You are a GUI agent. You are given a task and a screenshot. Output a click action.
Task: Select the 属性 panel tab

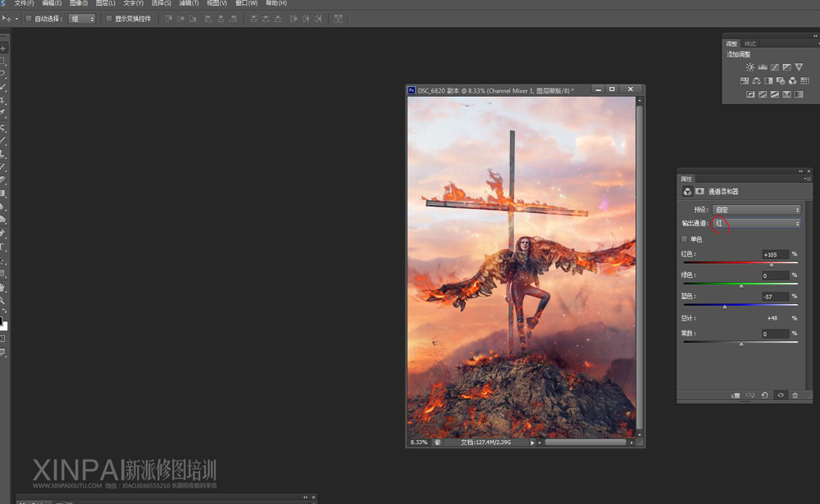coord(686,179)
